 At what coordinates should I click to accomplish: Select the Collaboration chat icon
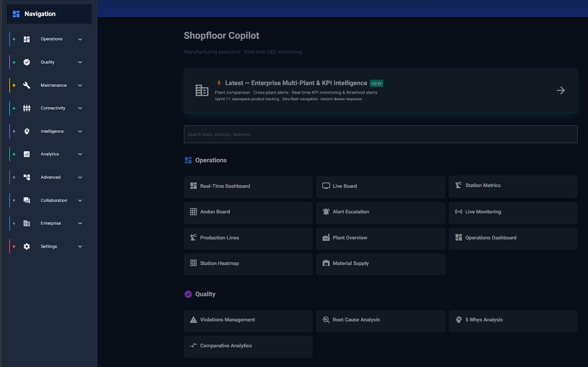(27, 200)
